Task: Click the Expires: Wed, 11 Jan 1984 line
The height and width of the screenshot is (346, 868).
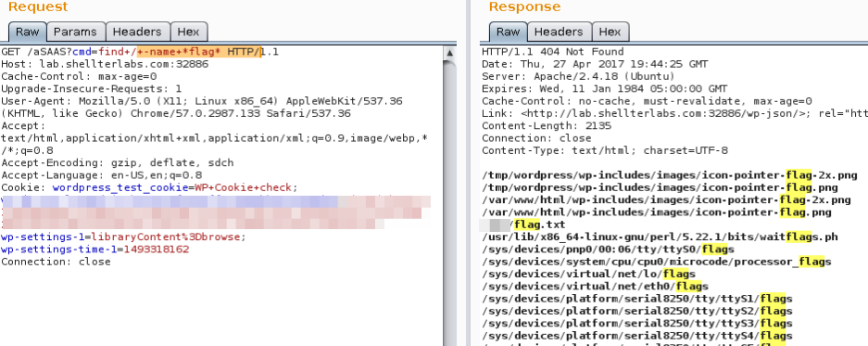Action: pyautogui.click(x=605, y=89)
